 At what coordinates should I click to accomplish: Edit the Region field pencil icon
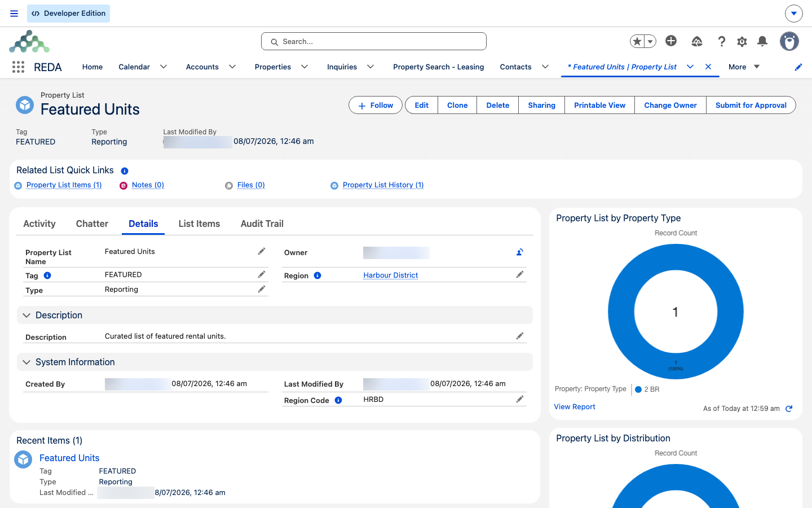point(520,274)
